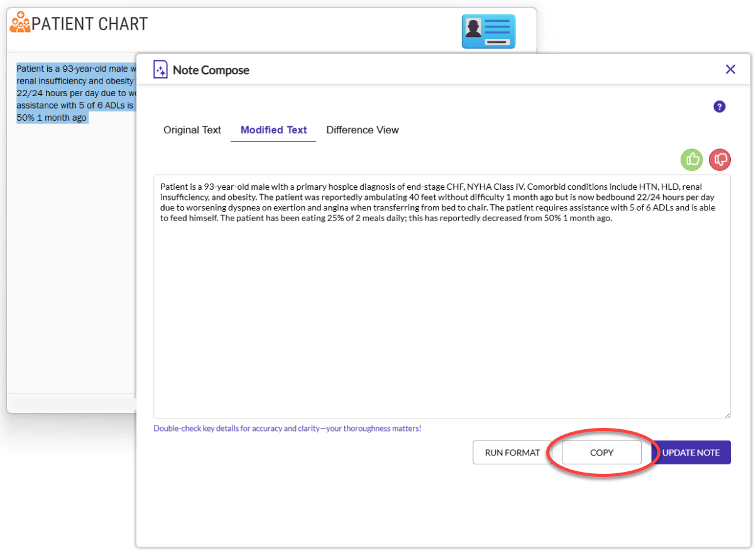The height and width of the screenshot is (553, 756).
Task: Click inside the modified note text area
Action: coord(442,297)
